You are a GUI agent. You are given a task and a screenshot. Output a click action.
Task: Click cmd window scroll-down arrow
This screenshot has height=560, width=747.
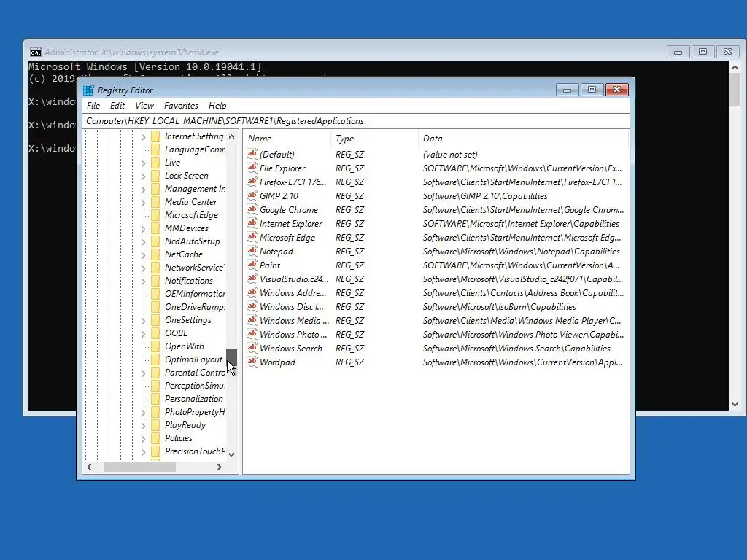click(x=735, y=404)
